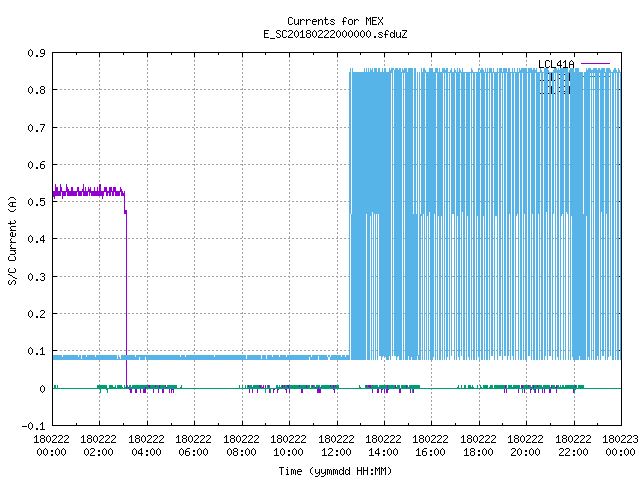Click the y-axis tick label "0.1"
640x480 pixels.
point(36,351)
